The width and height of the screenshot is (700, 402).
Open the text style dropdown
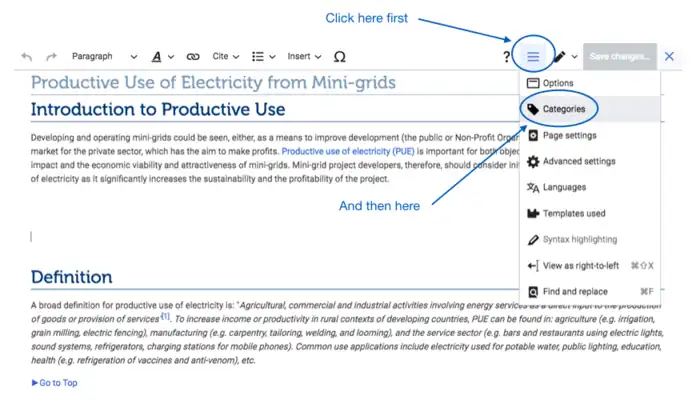coord(162,57)
